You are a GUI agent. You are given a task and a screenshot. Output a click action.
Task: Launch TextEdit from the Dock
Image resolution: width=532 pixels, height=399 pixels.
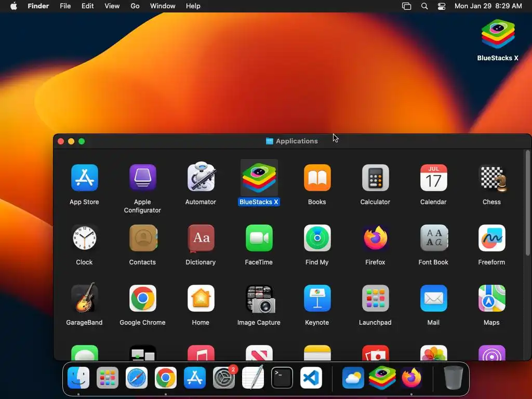click(x=253, y=377)
